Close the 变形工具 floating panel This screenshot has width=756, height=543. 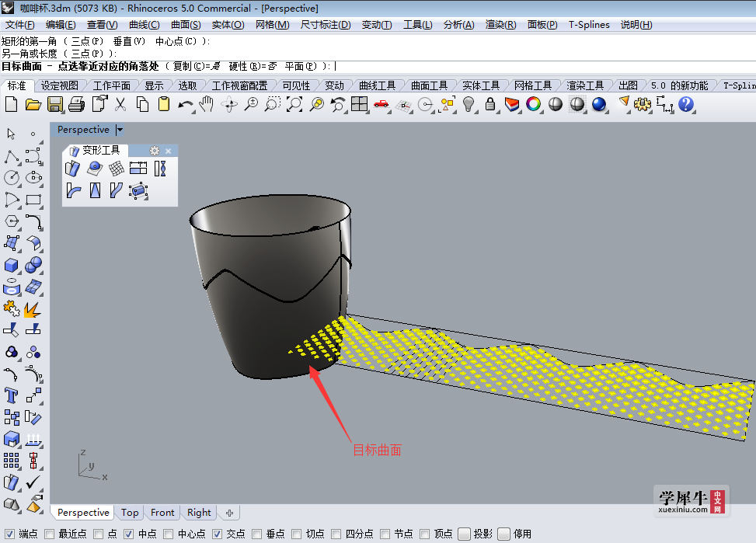tap(169, 151)
